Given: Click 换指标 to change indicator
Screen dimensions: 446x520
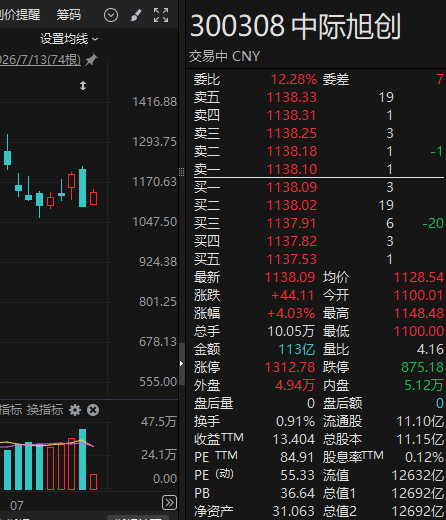Looking at the screenshot, I should pyautogui.click(x=45, y=410).
